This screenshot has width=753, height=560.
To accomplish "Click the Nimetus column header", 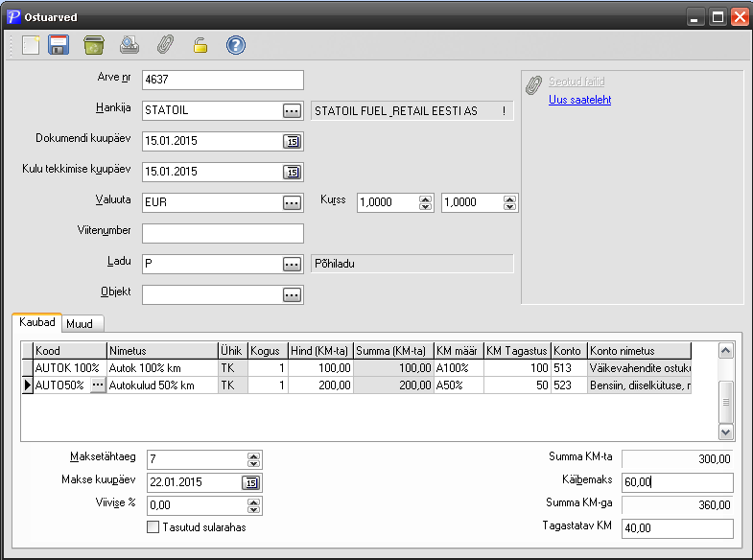I will point(162,351).
